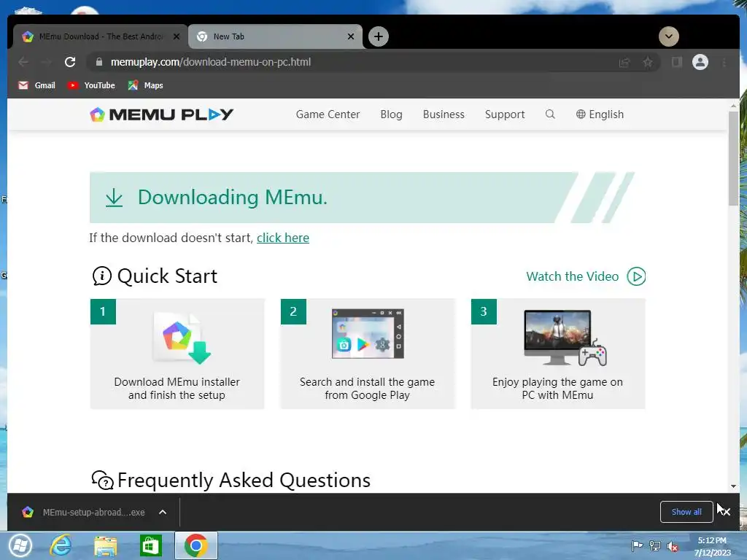Image resolution: width=747 pixels, height=560 pixels.
Task: Open the Chrome profile avatar
Action: coord(700,62)
